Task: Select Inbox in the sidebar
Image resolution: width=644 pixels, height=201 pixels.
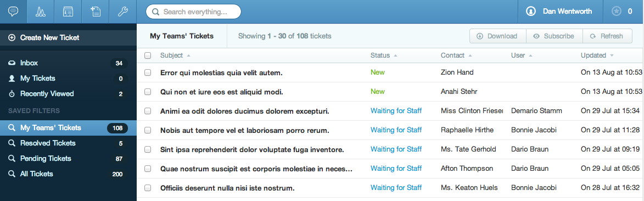Action: click(x=68, y=63)
